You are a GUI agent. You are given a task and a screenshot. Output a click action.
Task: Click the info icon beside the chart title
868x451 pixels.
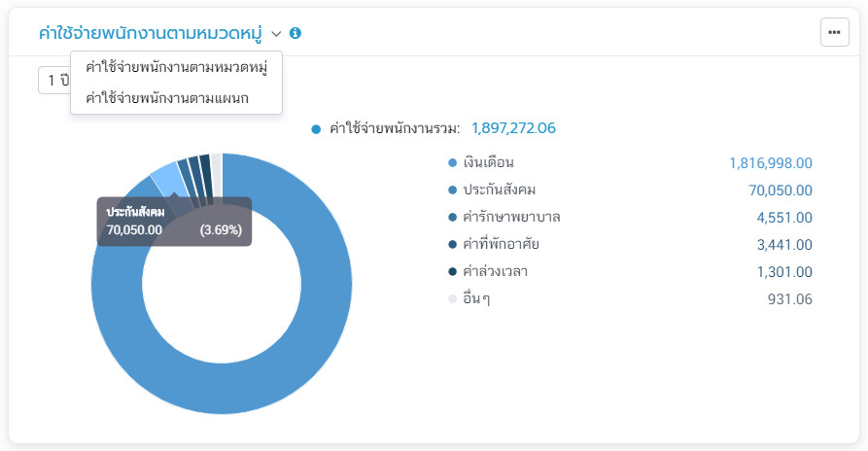coord(295,33)
